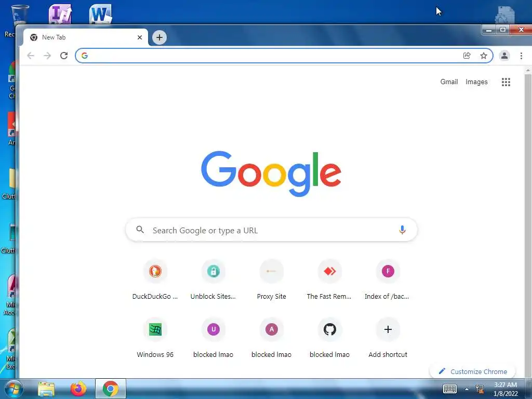Click the 3:27 AM taskbar clock
Viewport: 532px width, 399px height.
coord(506,389)
